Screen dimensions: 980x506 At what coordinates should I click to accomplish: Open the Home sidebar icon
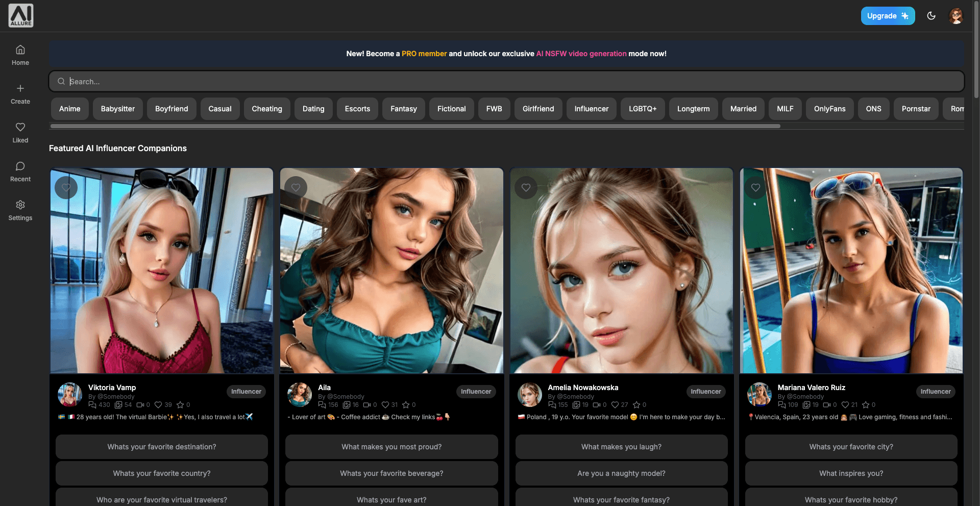pyautogui.click(x=20, y=50)
